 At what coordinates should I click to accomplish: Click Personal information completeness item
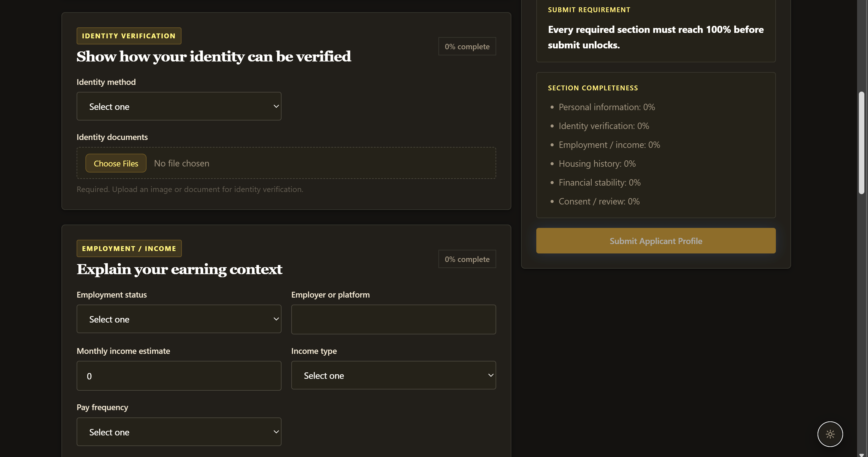click(606, 107)
